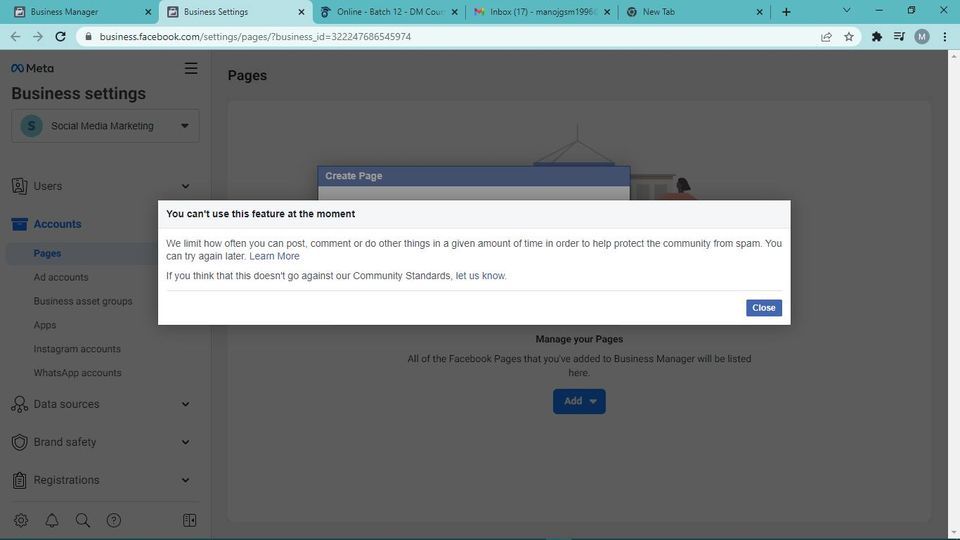
Task: Click the Meta logo
Action: (32, 69)
